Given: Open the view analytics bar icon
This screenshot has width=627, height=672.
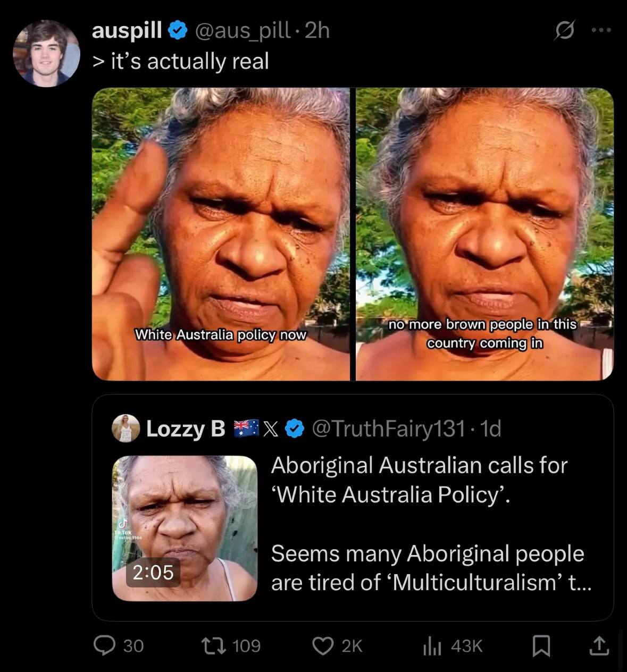Looking at the screenshot, I should point(431,646).
